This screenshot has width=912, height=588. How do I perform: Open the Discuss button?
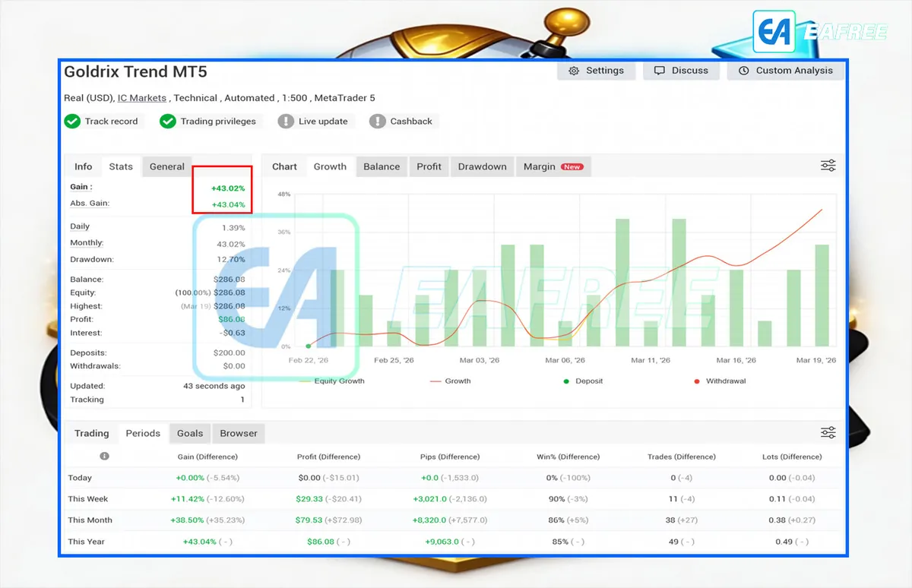point(681,71)
